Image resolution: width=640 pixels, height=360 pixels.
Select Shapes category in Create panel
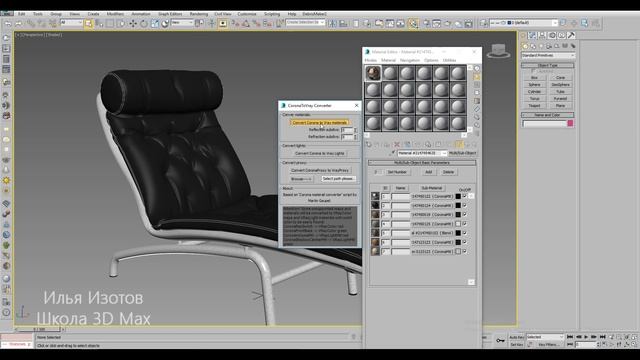click(x=533, y=46)
